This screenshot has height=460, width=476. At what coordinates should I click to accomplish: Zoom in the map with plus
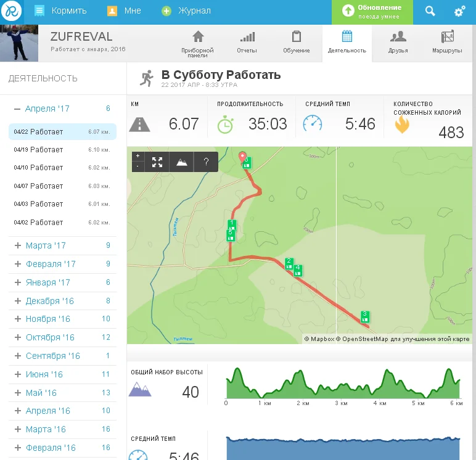point(138,156)
